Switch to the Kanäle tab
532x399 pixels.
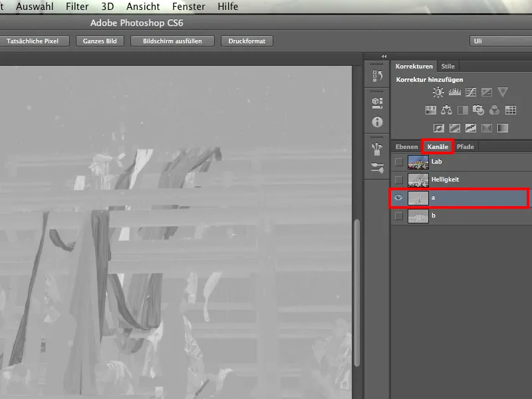(438, 146)
